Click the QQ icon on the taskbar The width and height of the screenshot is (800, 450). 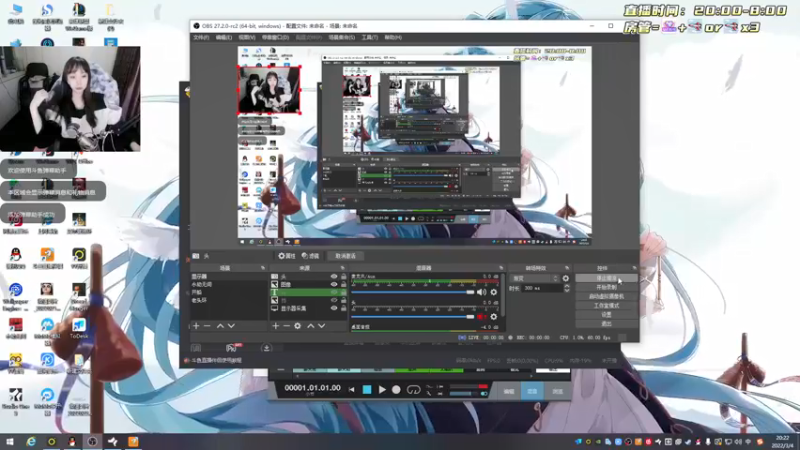(x=72, y=441)
